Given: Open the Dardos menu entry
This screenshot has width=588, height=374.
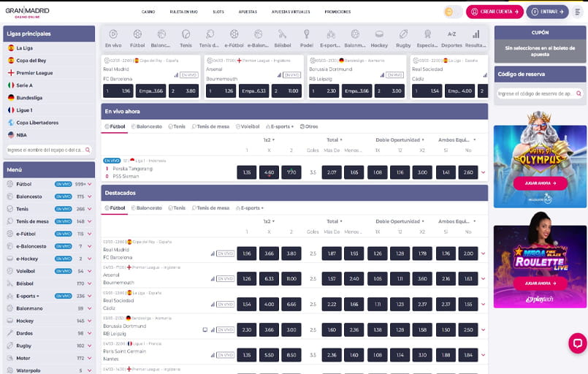Looking at the screenshot, I should [x=24, y=333].
